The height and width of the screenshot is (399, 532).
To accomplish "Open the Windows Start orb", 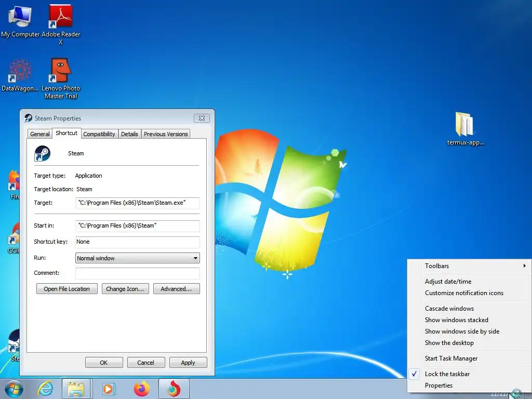I will coord(14,389).
